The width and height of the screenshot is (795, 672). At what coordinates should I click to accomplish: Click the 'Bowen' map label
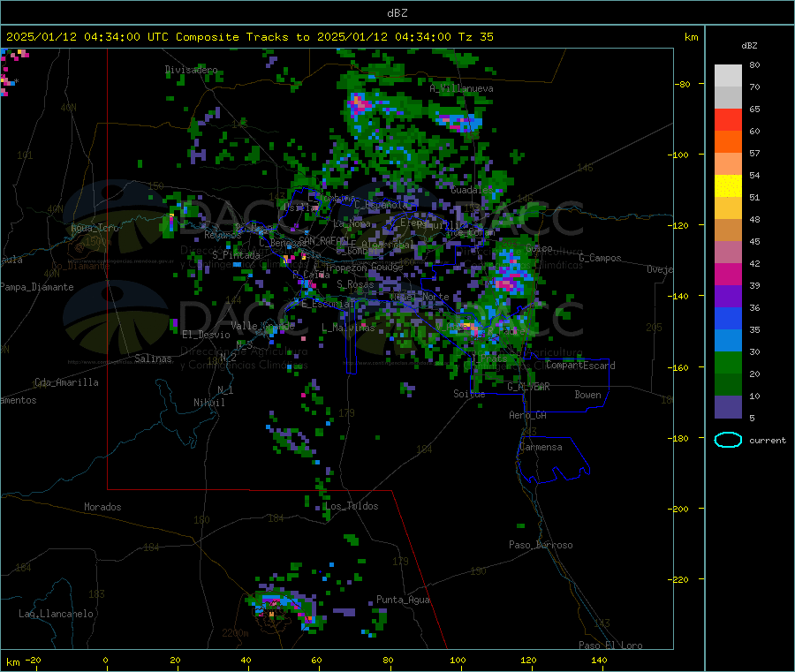pos(587,395)
